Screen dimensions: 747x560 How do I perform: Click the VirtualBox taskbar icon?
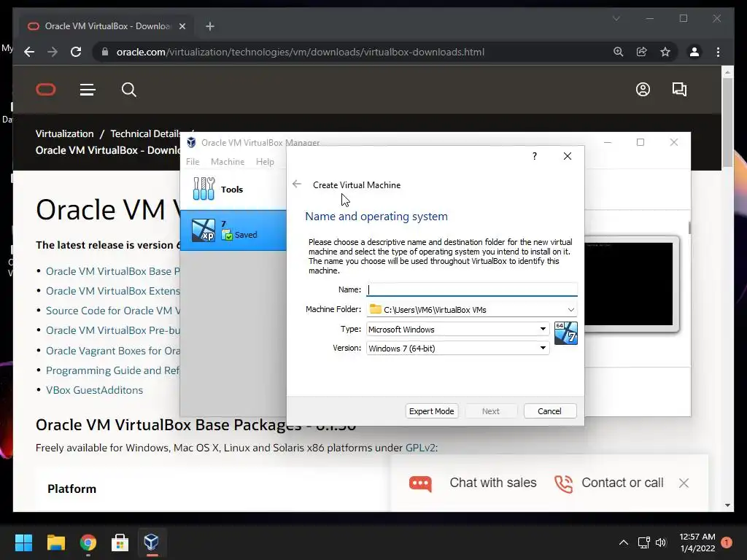(152, 542)
